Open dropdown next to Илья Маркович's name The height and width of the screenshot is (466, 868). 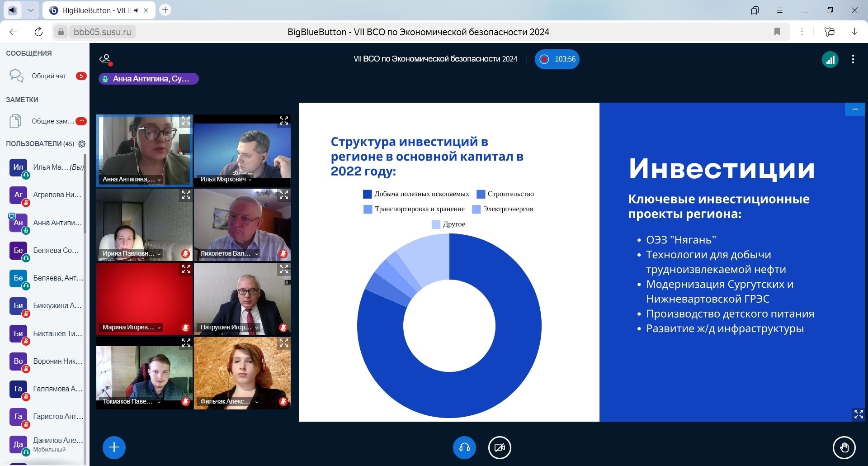(250, 180)
